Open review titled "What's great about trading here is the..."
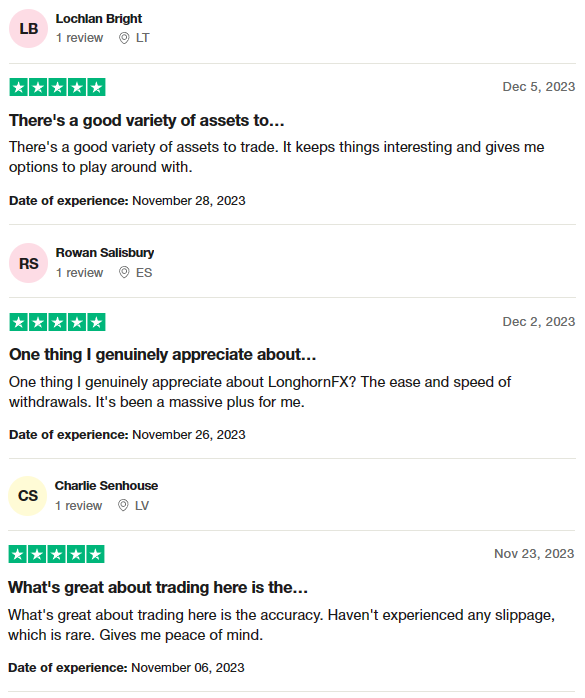Viewport: 585px width, 698px height. click(x=158, y=588)
